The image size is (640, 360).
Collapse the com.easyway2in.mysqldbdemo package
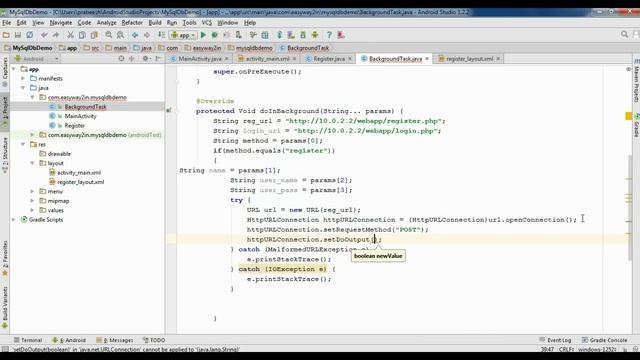click(33, 97)
